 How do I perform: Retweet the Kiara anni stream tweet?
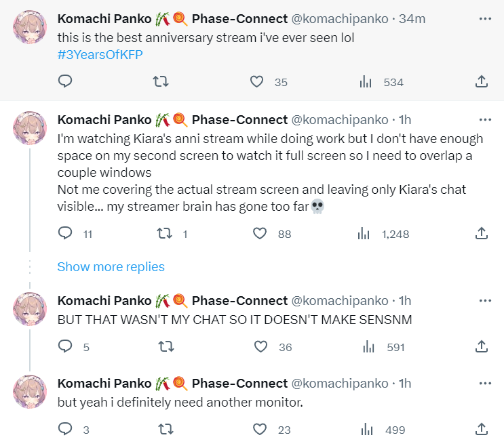(x=165, y=234)
